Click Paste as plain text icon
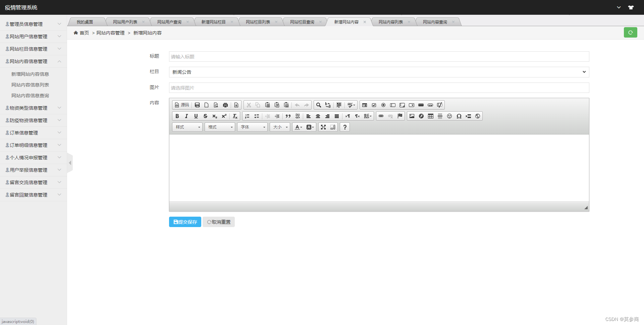644x325 pixels. click(x=277, y=105)
